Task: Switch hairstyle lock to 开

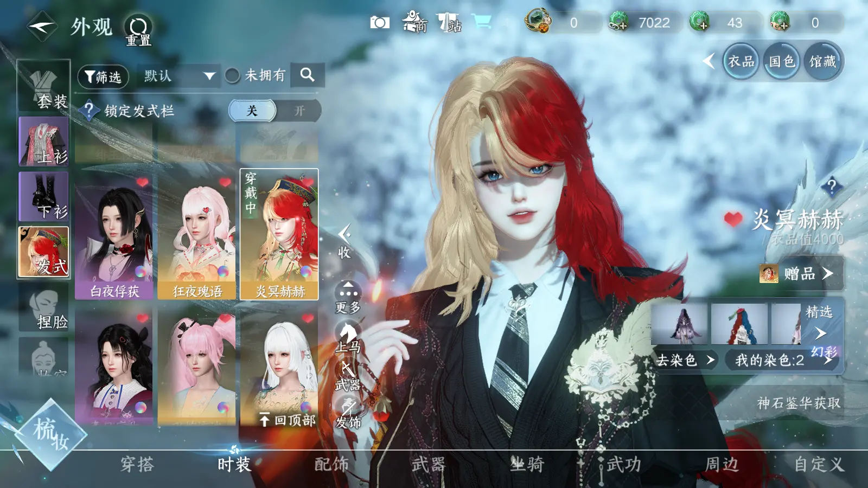Action: [299, 111]
